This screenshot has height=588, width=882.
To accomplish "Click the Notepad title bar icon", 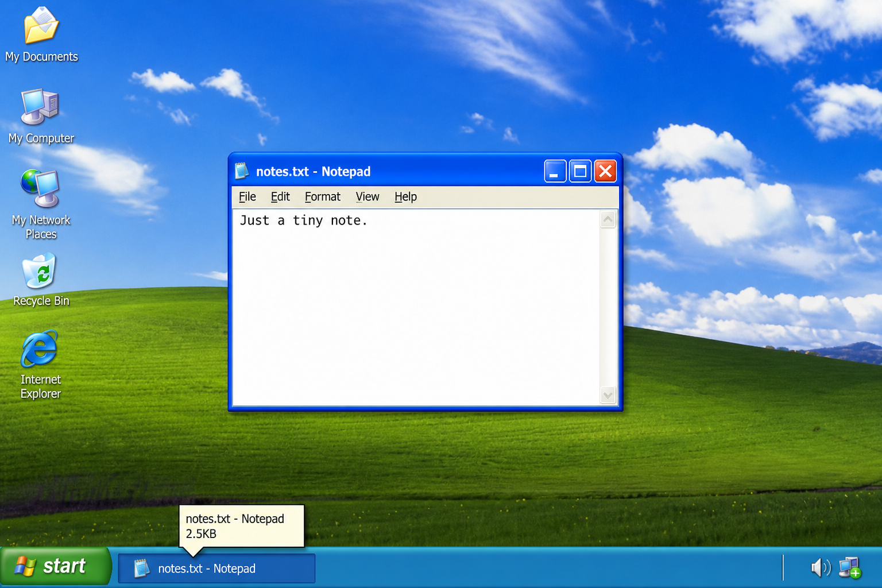I will tap(242, 171).
